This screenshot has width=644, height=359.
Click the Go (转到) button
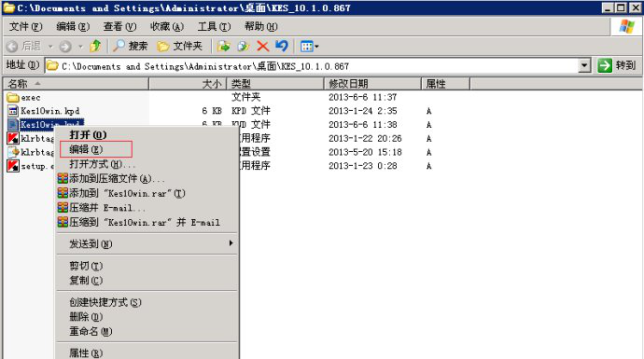tap(617, 65)
